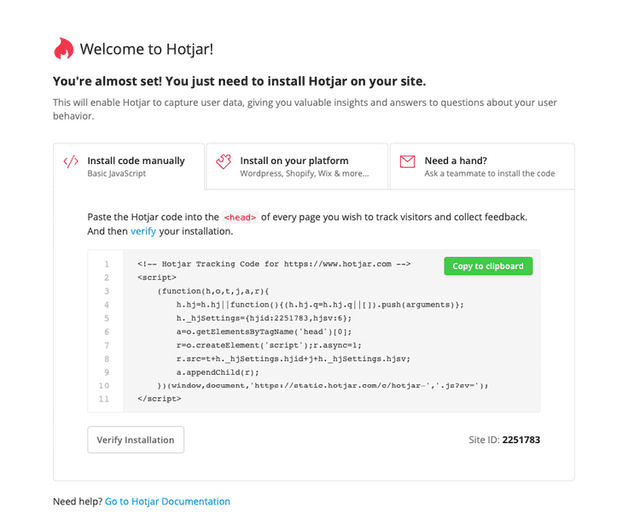Click the <head> code tag
Viewport: 640px width, 526px height.
pyautogui.click(x=240, y=217)
